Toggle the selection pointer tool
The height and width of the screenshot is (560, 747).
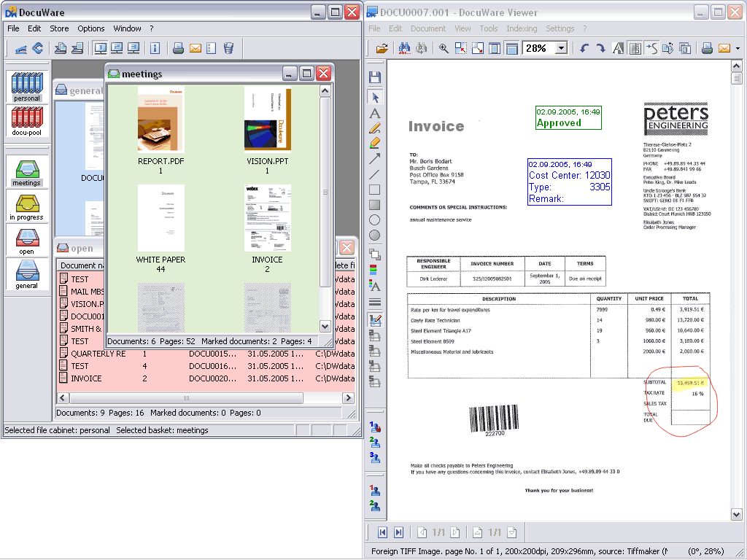[375, 98]
